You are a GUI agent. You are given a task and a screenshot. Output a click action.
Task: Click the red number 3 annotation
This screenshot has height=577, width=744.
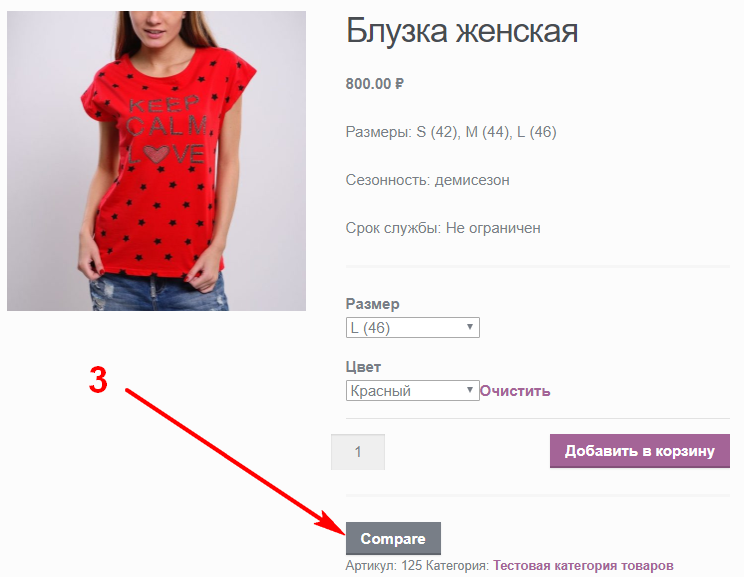point(98,380)
